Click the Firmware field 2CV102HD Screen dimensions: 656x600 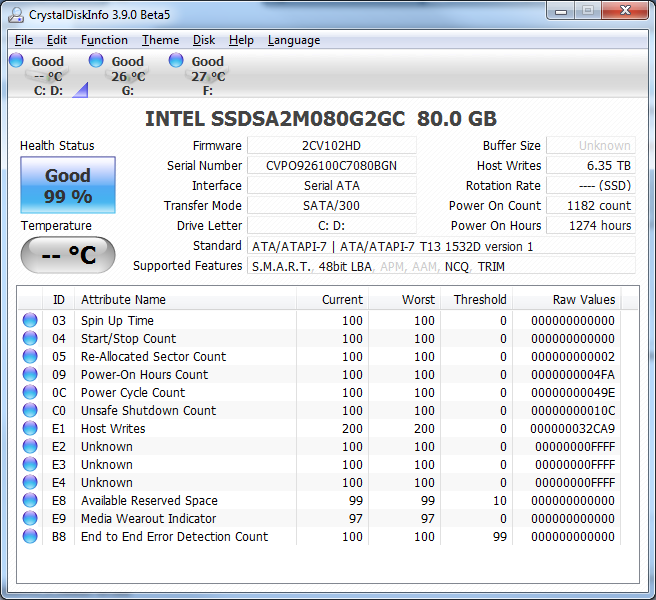point(332,146)
